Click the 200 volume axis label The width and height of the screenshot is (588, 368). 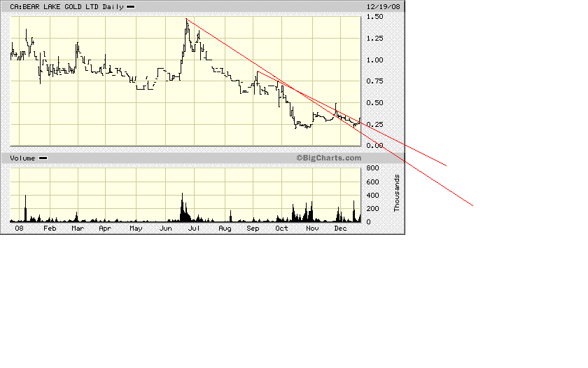[x=372, y=209]
